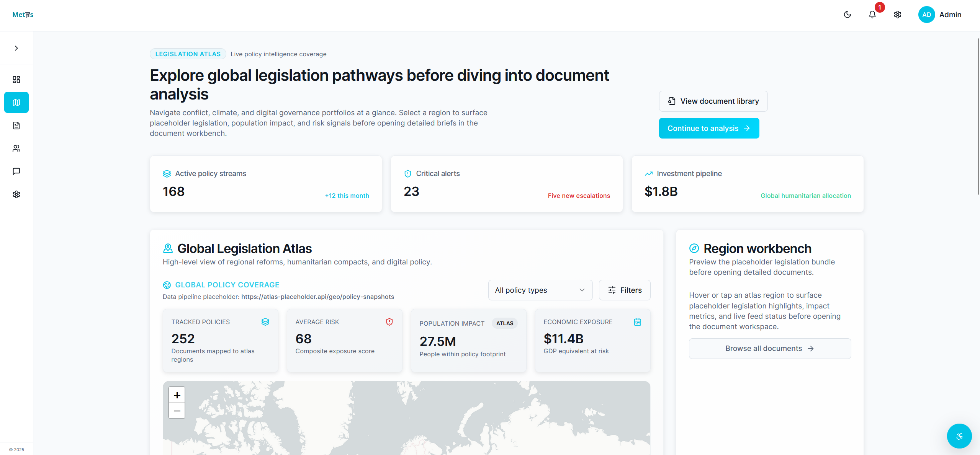
Task: Click View document library button
Action: pyautogui.click(x=712, y=101)
